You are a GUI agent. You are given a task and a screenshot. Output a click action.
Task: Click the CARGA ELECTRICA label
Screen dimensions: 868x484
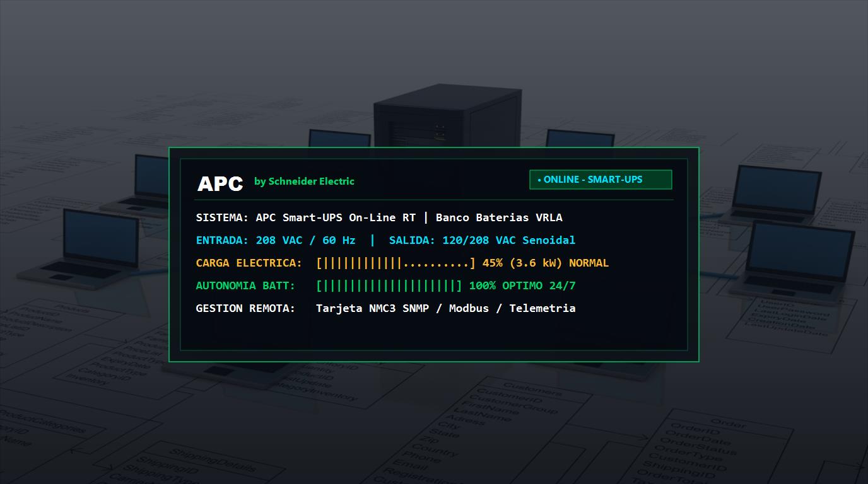[x=249, y=263]
